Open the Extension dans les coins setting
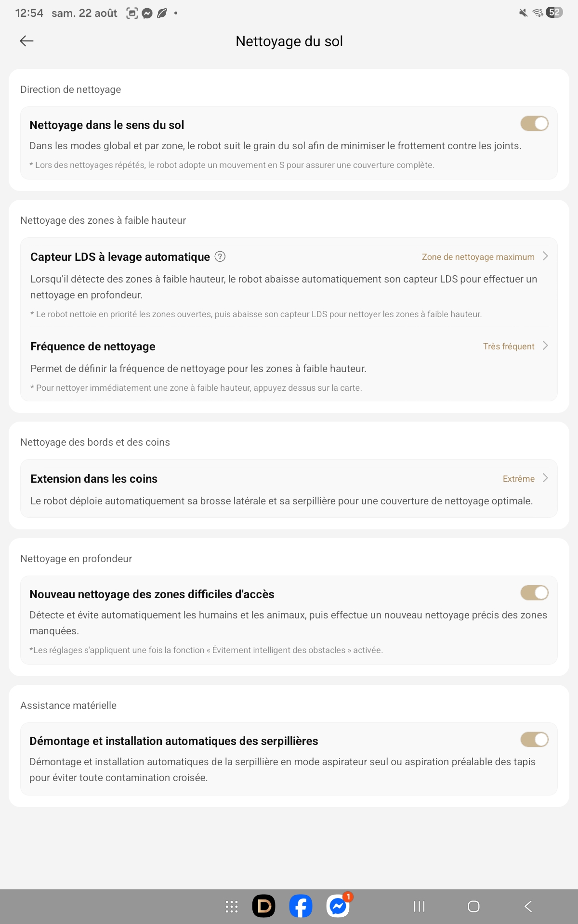Screen dimensions: 578x924 289,489
